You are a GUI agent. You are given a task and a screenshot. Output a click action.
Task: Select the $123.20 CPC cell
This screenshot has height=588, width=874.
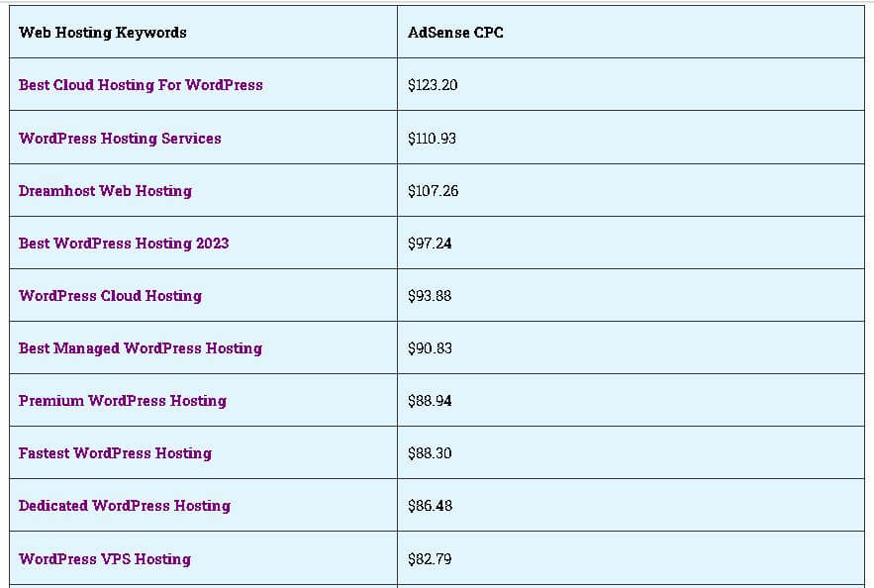tap(433, 85)
